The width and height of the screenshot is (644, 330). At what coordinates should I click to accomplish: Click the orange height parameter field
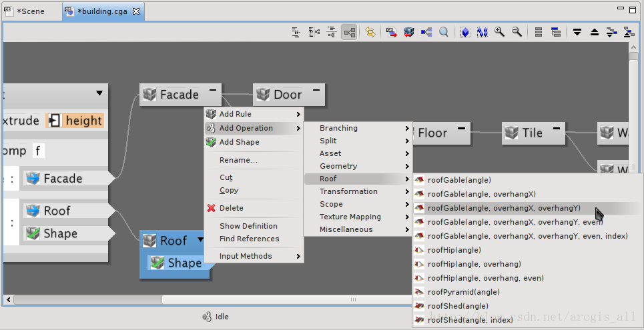pos(75,121)
